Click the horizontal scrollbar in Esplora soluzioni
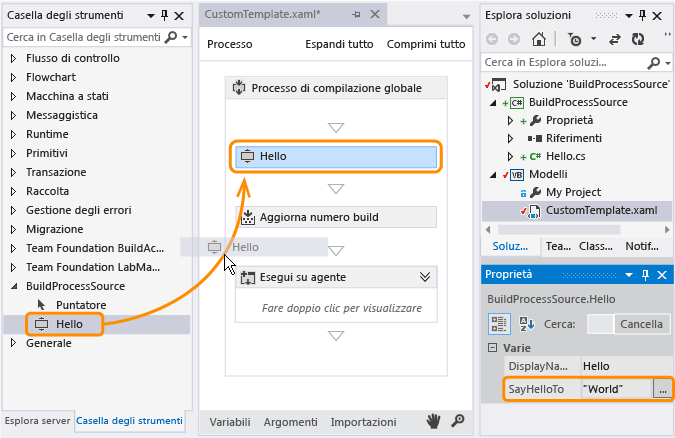 [559, 229]
